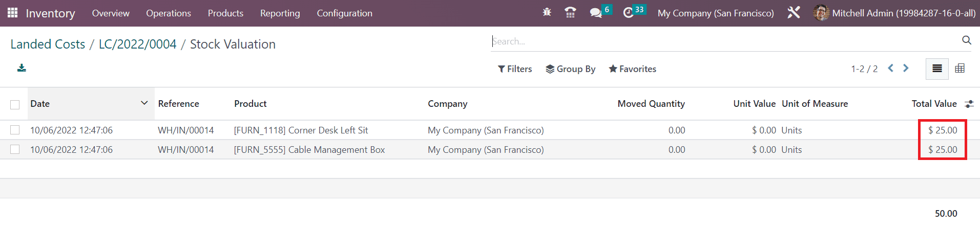The height and width of the screenshot is (228, 980).
Task: Go to Landed Costs breadcrumb
Action: tap(48, 44)
